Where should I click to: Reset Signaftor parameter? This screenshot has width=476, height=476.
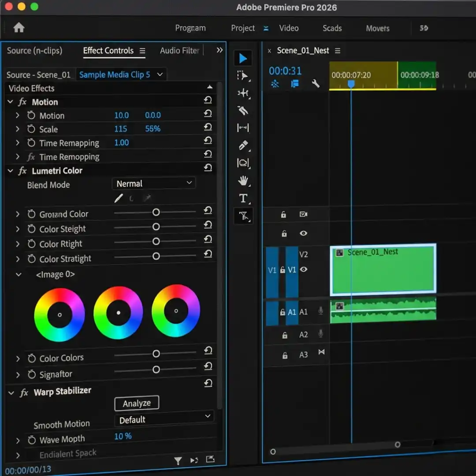[208, 366]
